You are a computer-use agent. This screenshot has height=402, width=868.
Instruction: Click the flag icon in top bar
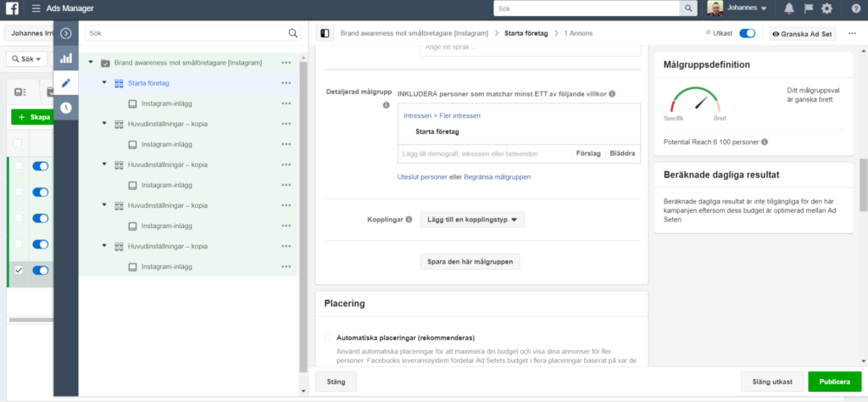coord(808,8)
